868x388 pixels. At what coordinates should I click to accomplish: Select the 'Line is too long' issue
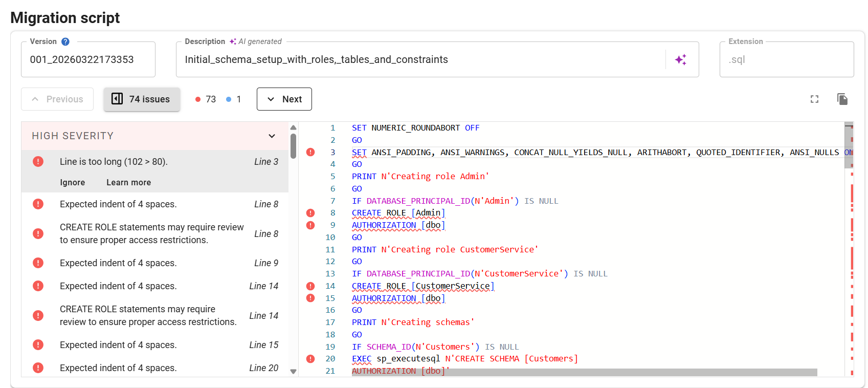pyautogui.click(x=114, y=162)
